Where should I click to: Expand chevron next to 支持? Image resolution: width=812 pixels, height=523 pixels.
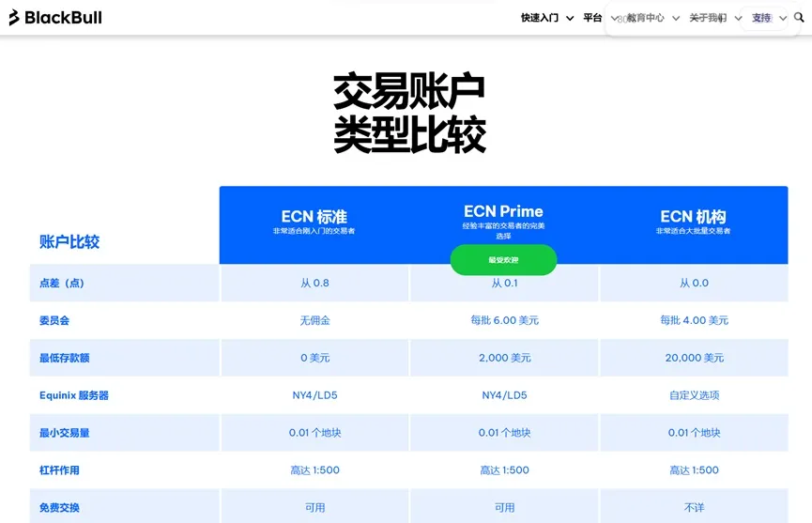coord(783,18)
